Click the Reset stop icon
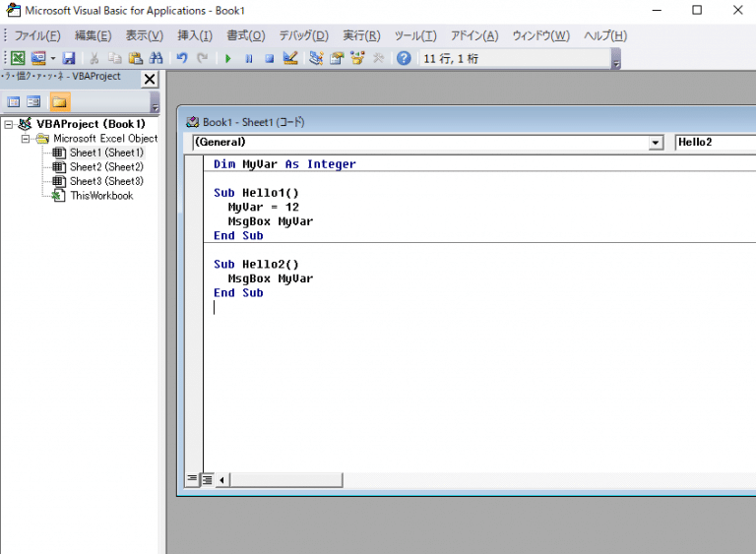 coord(269,58)
